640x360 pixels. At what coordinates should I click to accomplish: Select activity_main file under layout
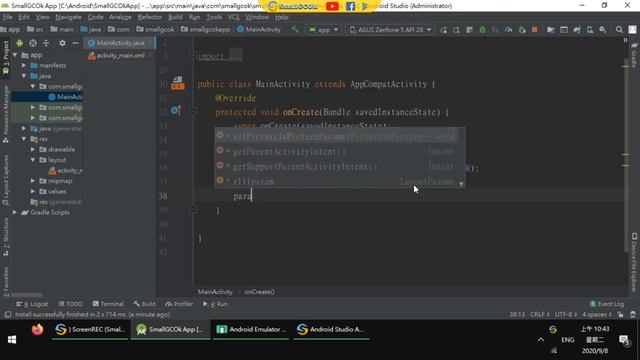coord(66,171)
